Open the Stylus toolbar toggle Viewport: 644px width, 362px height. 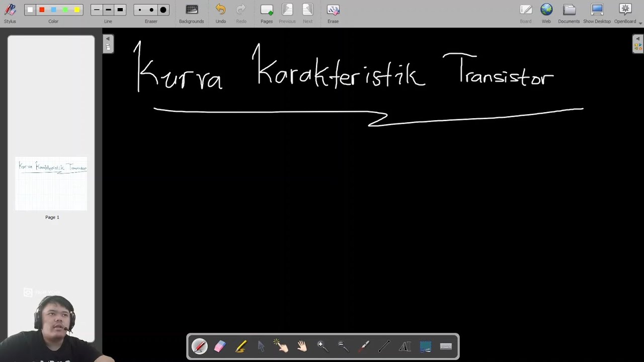tap(10, 14)
